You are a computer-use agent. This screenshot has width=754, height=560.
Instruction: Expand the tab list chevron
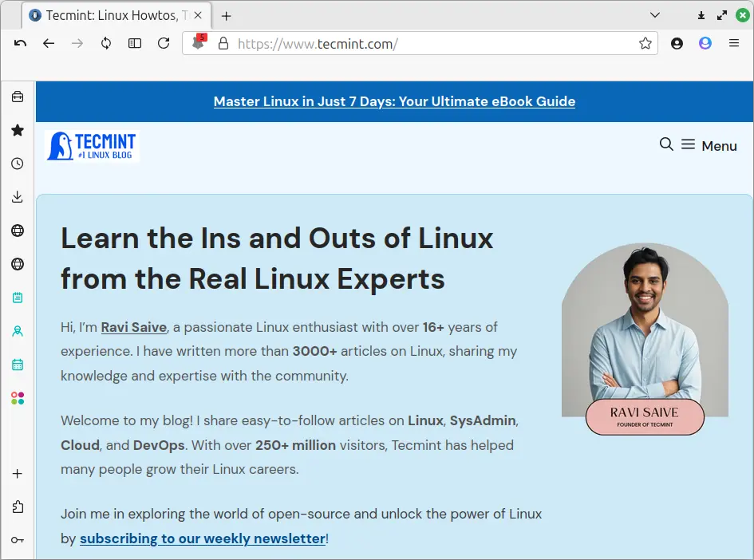coord(654,15)
